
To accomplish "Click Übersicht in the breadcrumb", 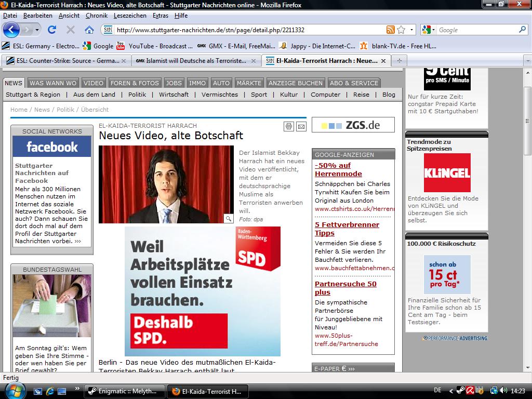I will [95, 110].
